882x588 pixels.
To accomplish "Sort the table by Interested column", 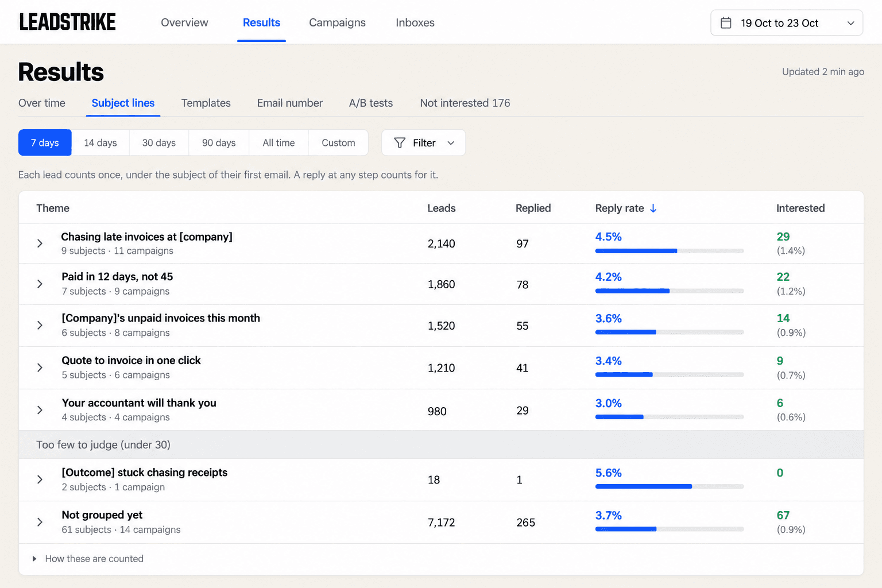I will (x=800, y=208).
